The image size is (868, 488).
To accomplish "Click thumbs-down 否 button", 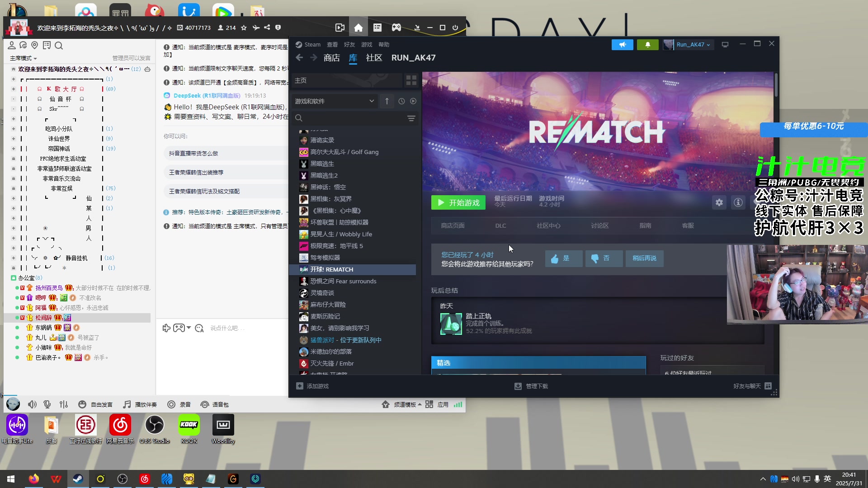I will click(x=604, y=258).
